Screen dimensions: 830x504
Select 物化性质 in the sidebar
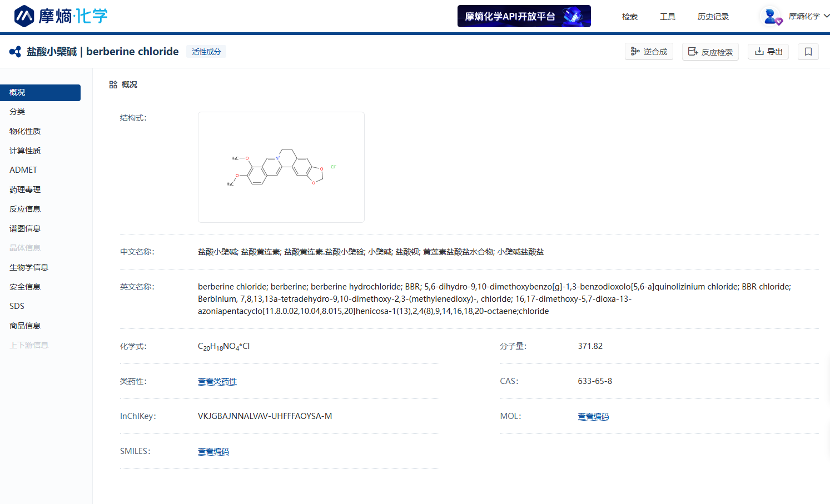click(x=25, y=131)
